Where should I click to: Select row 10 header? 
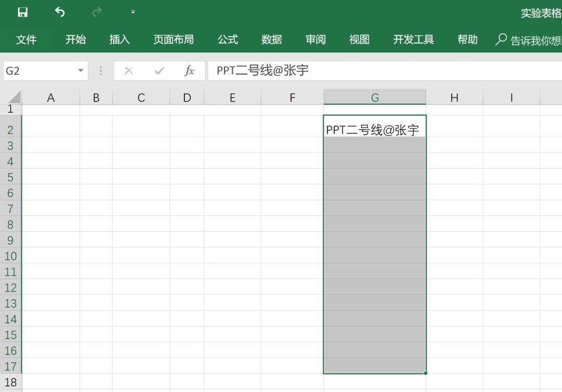(x=10, y=256)
